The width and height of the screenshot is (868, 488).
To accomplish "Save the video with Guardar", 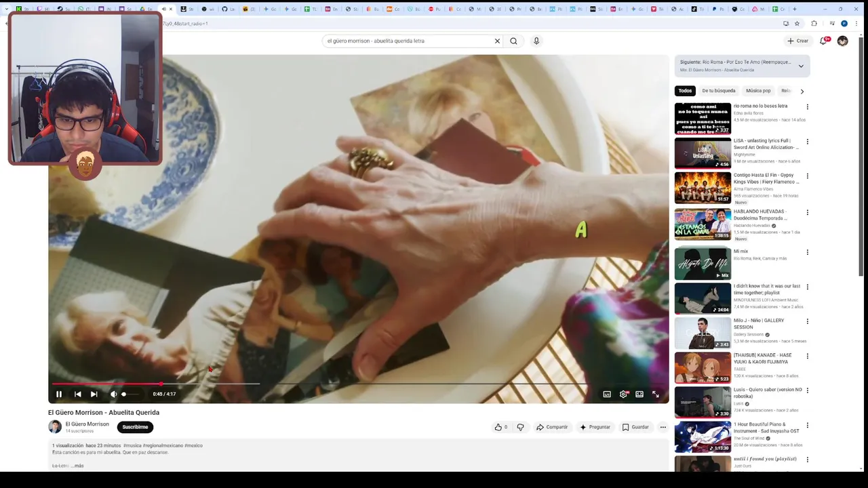I will pos(635,427).
